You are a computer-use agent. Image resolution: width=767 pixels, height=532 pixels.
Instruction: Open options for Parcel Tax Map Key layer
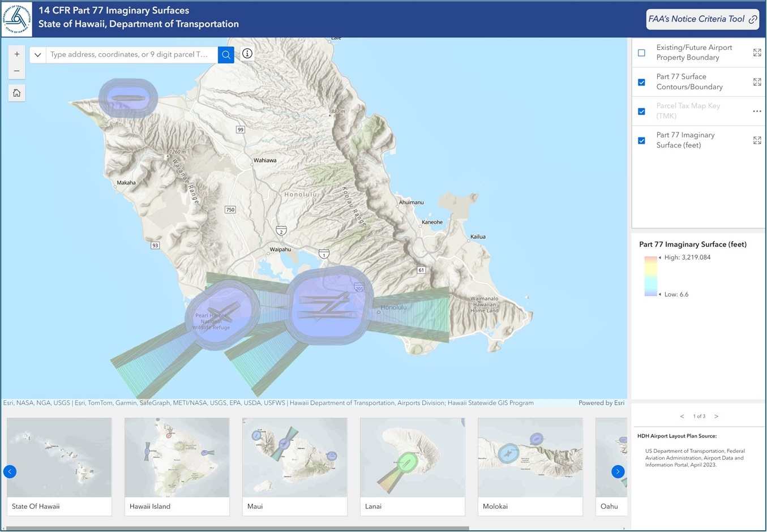click(x=757, y=111)
